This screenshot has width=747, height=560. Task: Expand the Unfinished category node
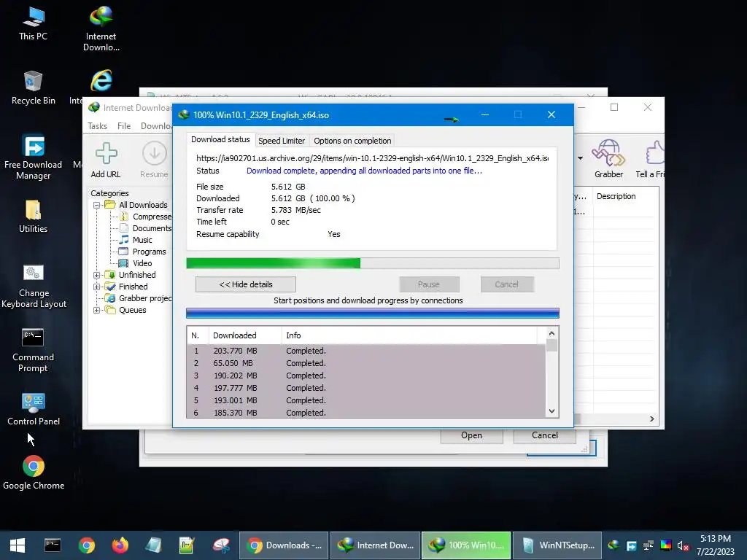97,275
